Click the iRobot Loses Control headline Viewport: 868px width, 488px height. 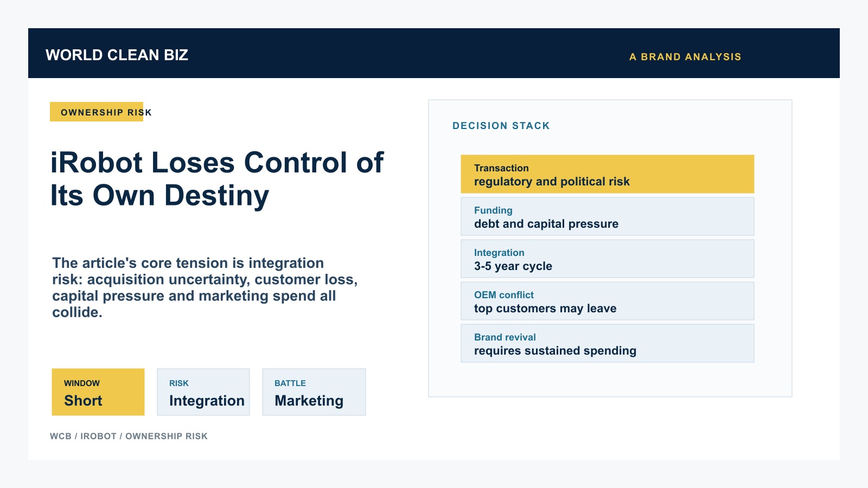(x=217, y=179)
